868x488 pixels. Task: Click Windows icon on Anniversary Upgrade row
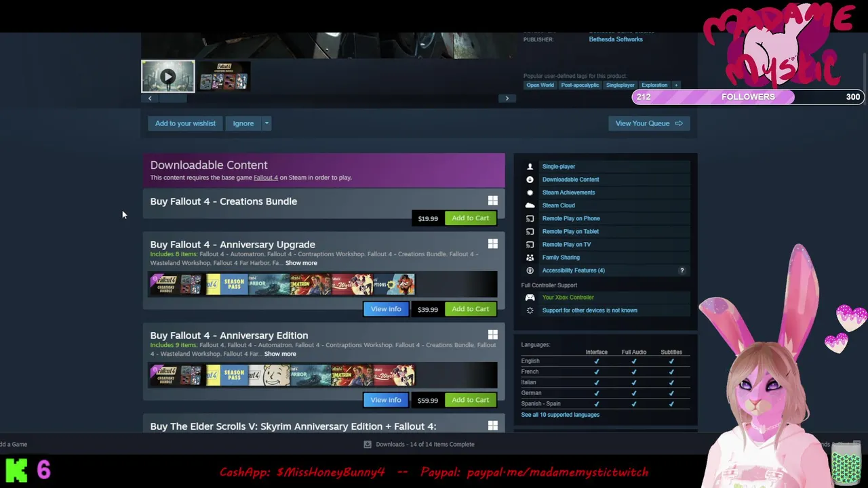point(493,244)
